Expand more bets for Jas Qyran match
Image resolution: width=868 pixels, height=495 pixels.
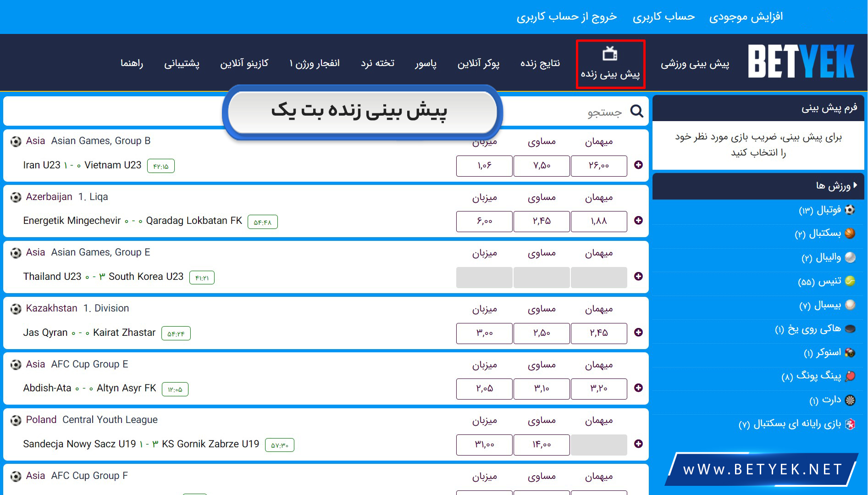point(638,332)
